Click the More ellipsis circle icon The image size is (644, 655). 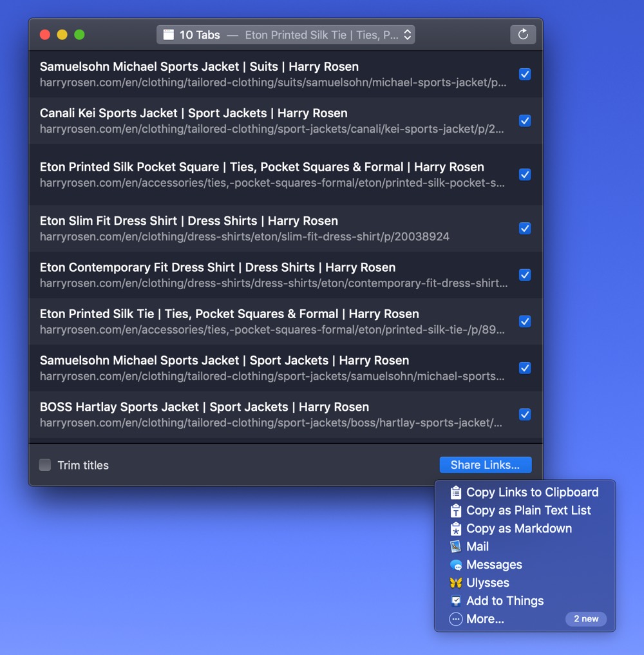(456, 619)
